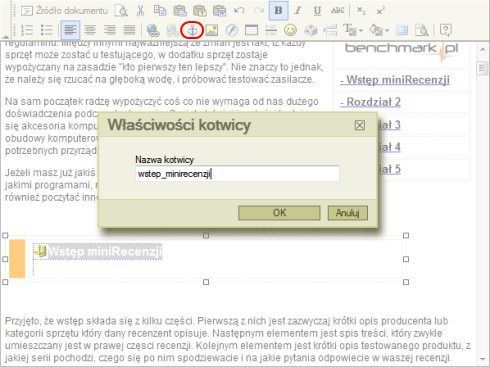Click the benchmark.pl logo
The width and height of the screenshot is (490, 367).
click(402, 50)
